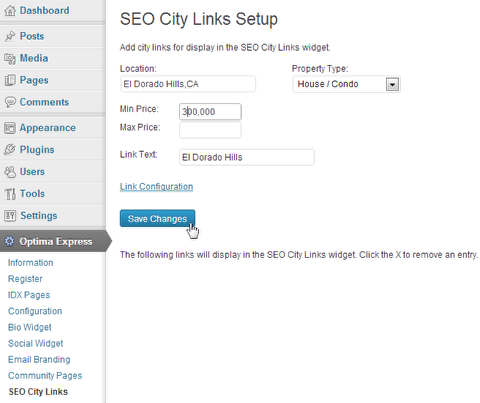Focus the Max Price input field

pos(210,130)
